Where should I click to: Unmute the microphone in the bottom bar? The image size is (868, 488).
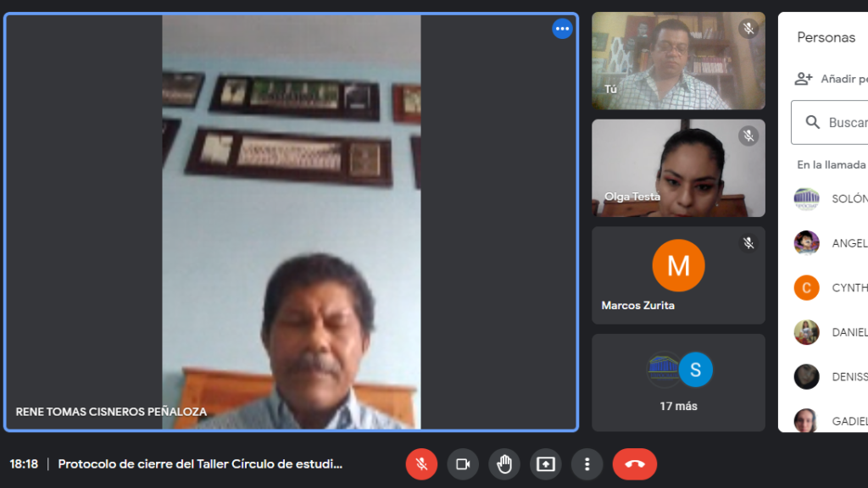coord(421,464)
